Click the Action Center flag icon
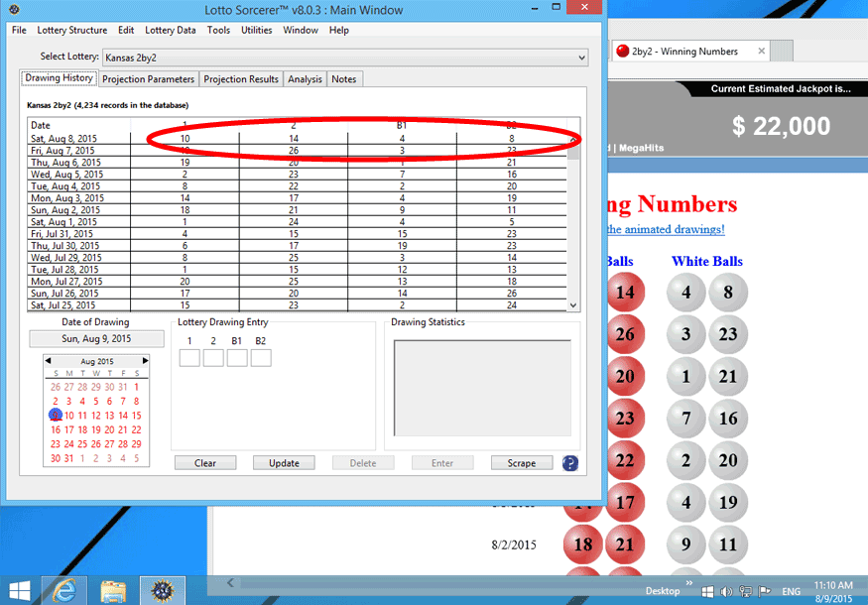Viewport: 868px width, 605px height. coord(765,592)
